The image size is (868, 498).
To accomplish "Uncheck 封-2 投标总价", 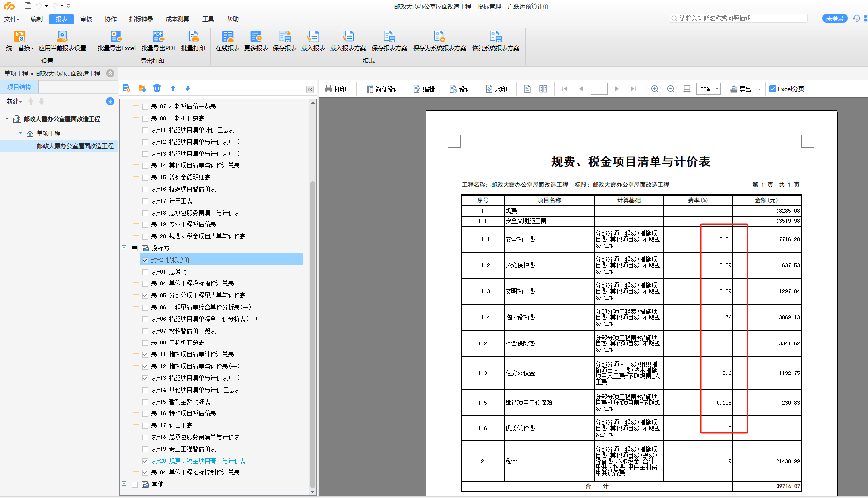I will [x=145, y=260].
